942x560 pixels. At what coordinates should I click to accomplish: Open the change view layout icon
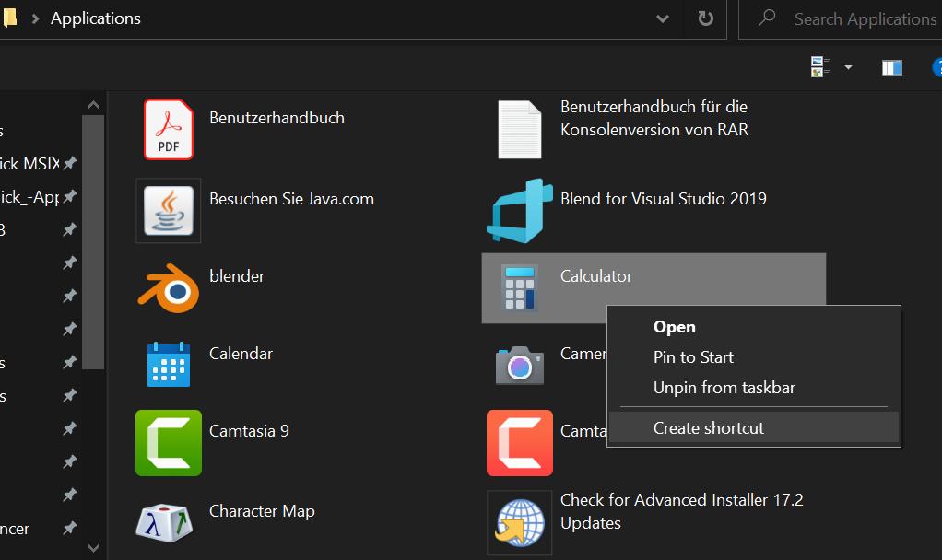(x=820, y=66)
